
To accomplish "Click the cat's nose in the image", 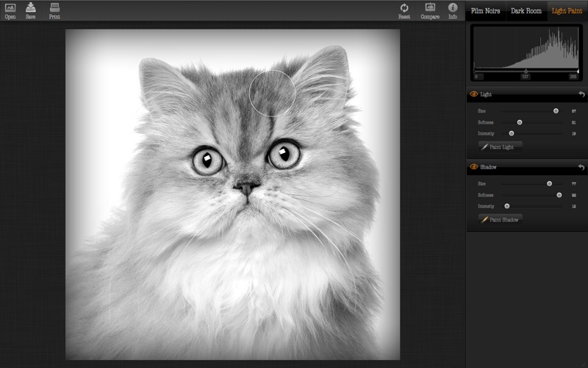I will pos(246,188).
